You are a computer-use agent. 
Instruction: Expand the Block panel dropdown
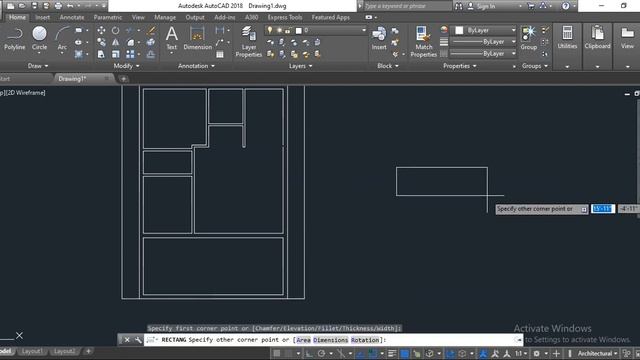click(388, 66)
